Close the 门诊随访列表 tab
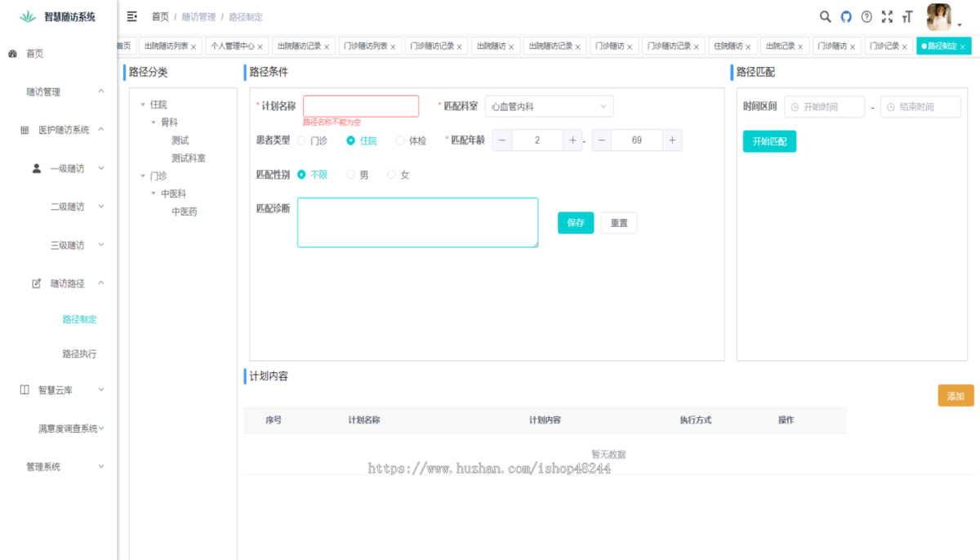980x560 pixels. [393, 47]
